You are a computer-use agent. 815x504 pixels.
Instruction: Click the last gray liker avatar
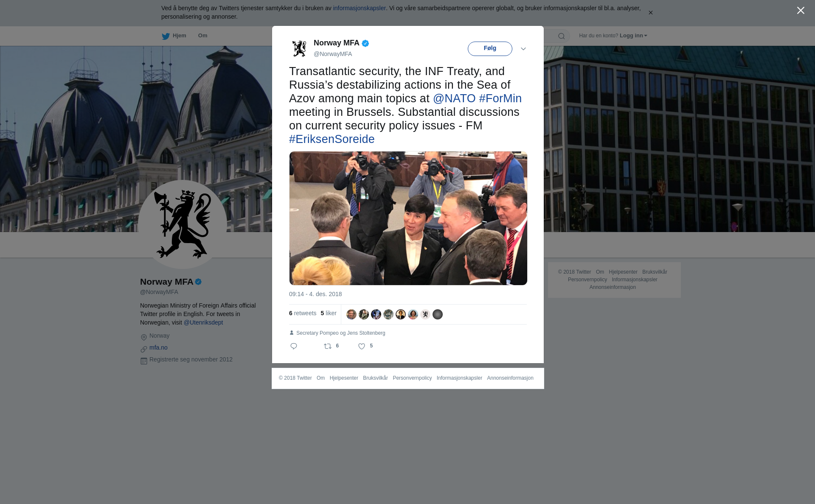point(438,314)
